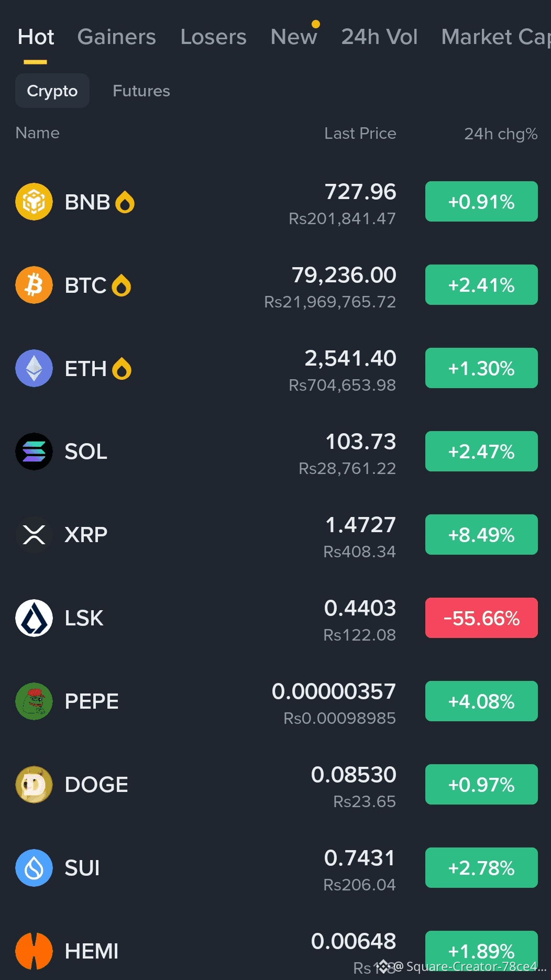The width and height of the screenshot is (551, 980).
Task: Select the PEPE frog icon
Action: pyautogui.click(x=34, y=701)
